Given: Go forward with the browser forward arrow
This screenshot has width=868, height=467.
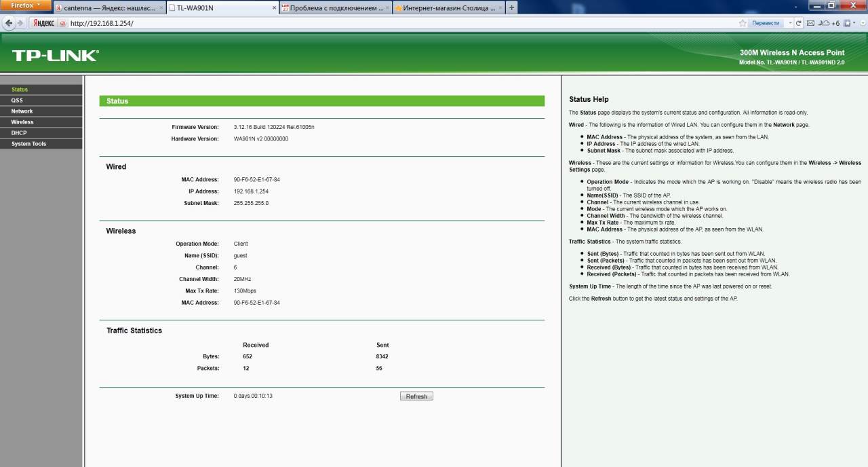Looking at the screenshot, I should coord(19,22).
